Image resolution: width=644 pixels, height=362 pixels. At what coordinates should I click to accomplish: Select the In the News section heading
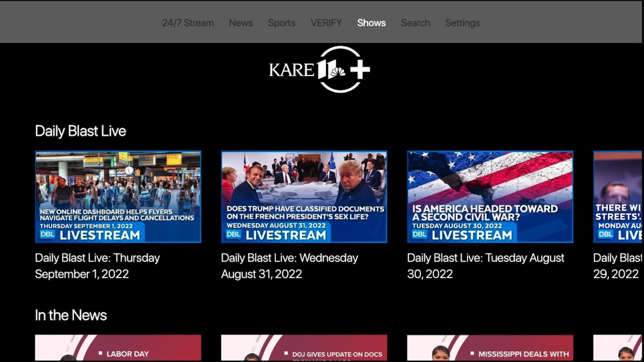[71, 315]
